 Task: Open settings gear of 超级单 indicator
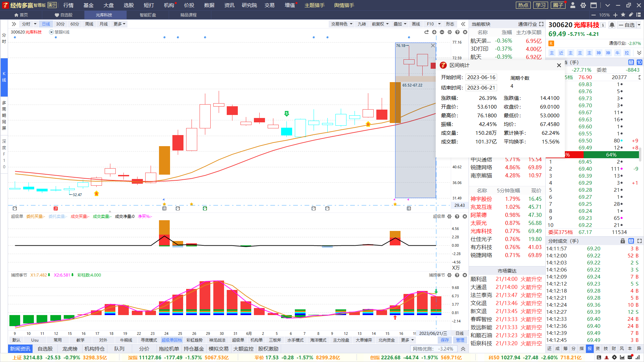[x=449, y=217]
